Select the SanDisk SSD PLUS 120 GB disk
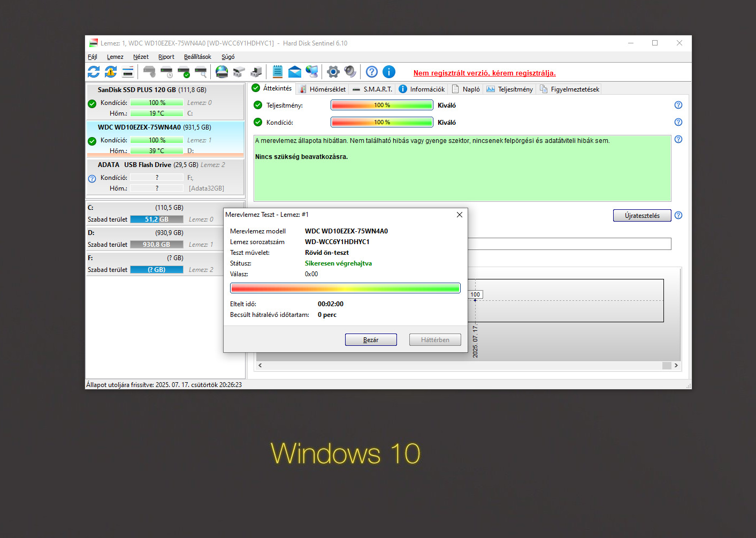 pyautogui.click(x=165, y=102)
